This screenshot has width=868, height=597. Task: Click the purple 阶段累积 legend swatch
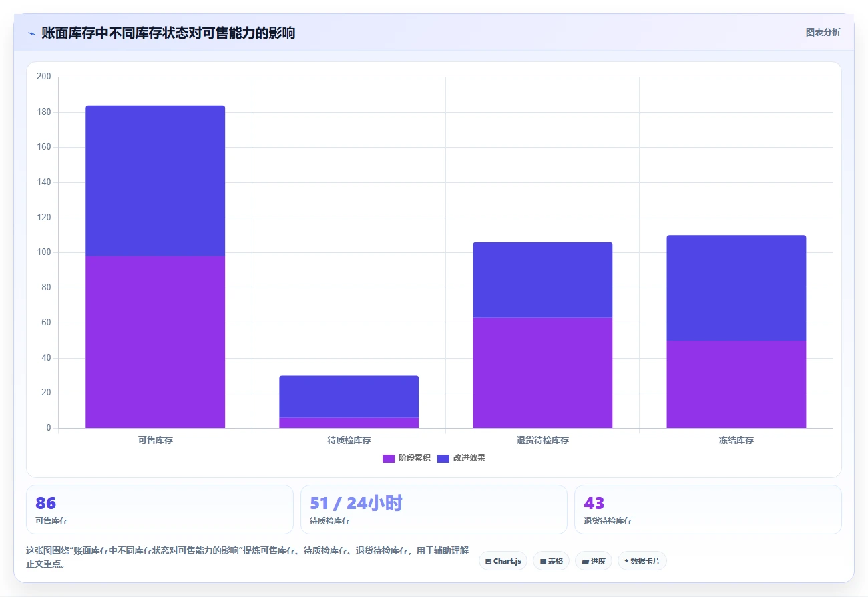coord(389,458)
